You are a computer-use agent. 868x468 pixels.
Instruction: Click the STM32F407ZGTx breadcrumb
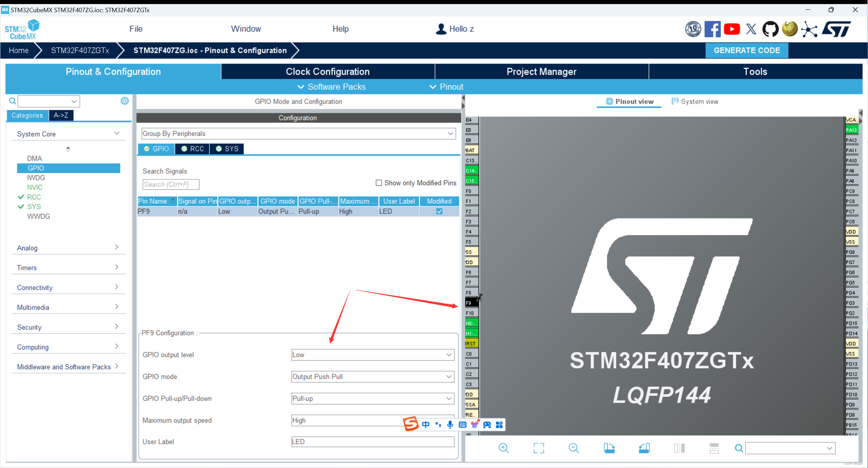(x=80, y=50)
